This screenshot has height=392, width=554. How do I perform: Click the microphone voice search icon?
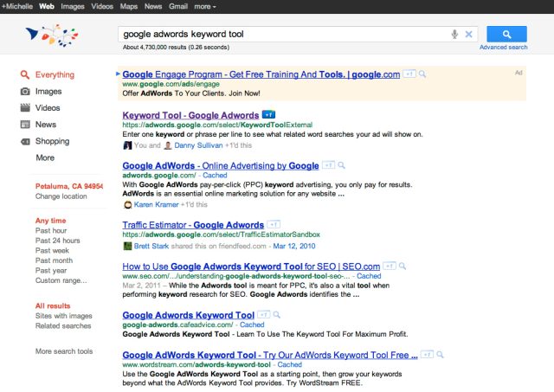click(x=454, y=35)
